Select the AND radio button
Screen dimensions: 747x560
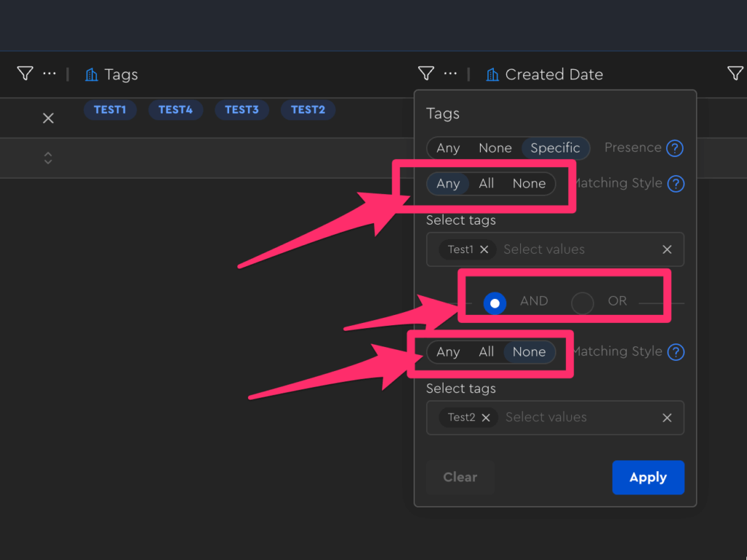coord(495,303)
